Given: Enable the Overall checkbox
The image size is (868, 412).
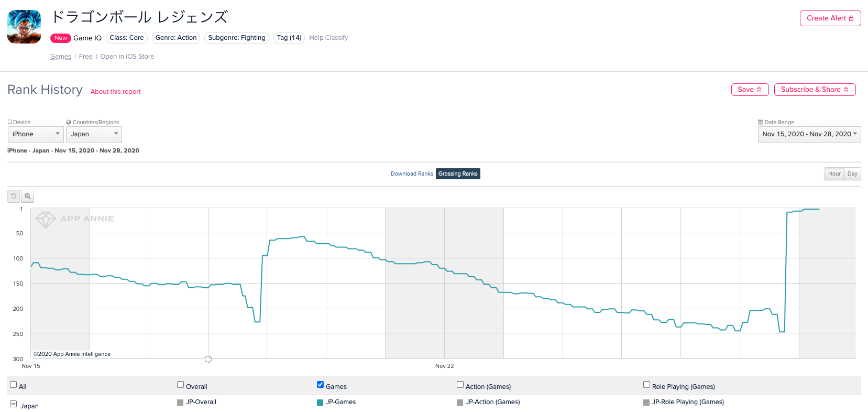Looking at the screenshot, I should [181, 385].
